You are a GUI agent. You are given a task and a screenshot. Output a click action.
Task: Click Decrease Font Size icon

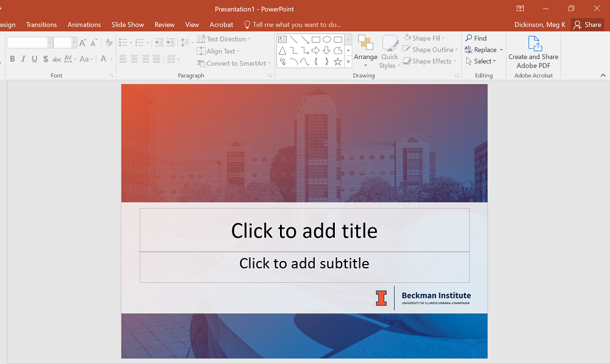93,43
